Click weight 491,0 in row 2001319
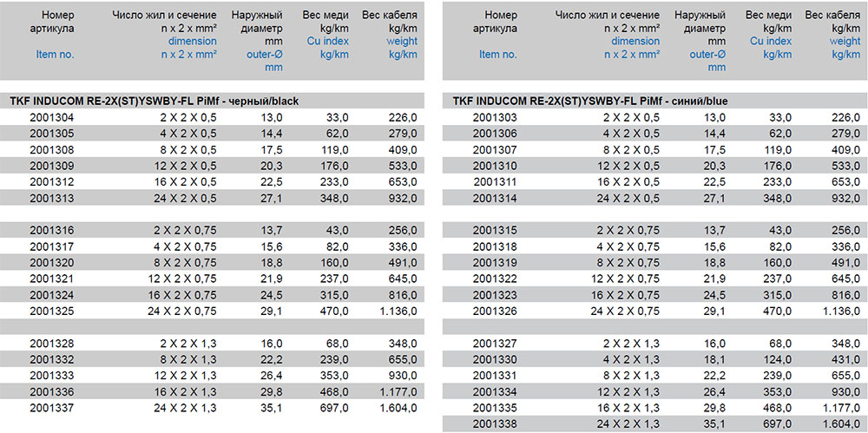 845,262
